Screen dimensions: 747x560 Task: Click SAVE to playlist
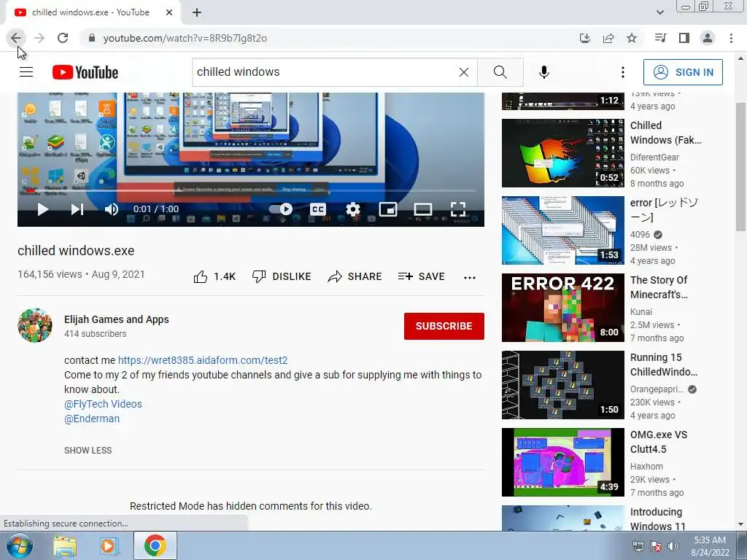click(421, 276)
